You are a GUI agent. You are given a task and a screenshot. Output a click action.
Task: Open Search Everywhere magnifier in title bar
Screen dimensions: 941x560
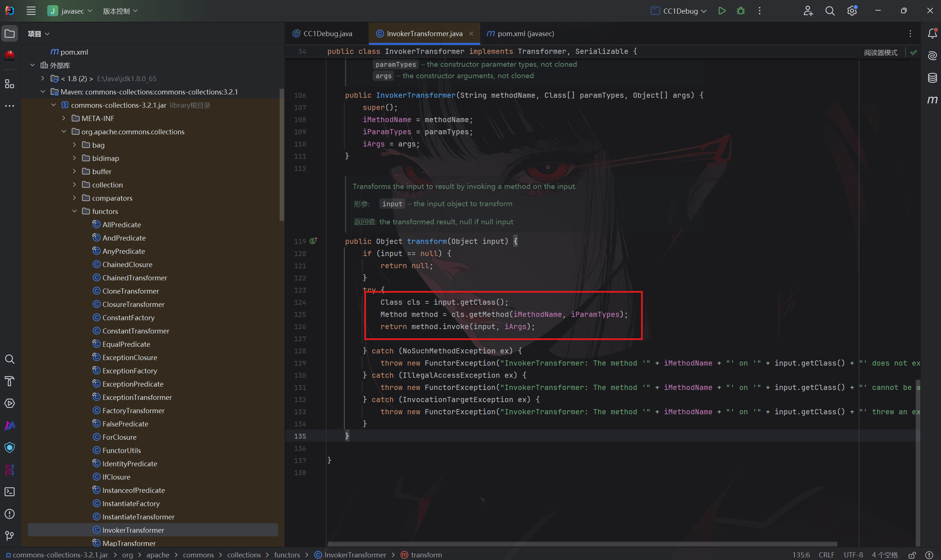[830, 11]
